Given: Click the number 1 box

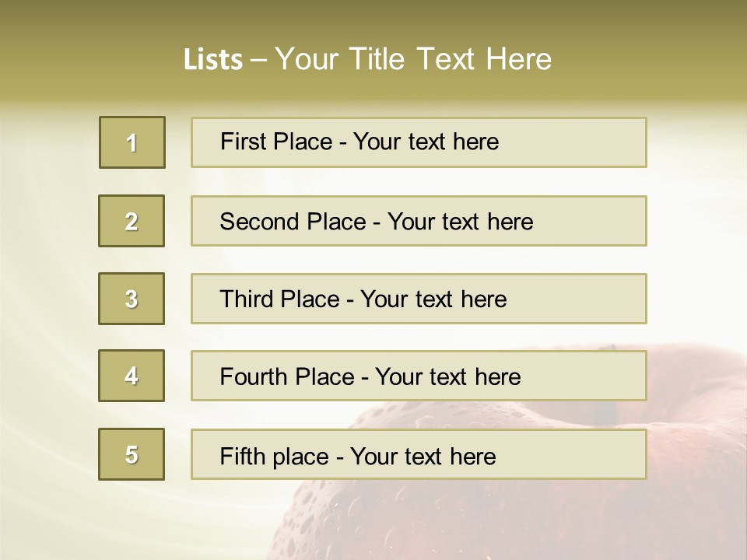Looking at the screenshot, I should coord(132,142).
